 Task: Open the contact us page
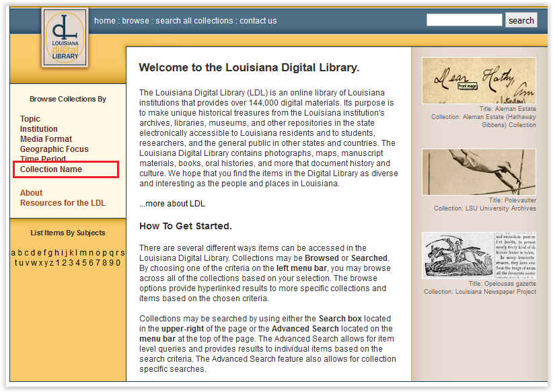click(258, 21)
